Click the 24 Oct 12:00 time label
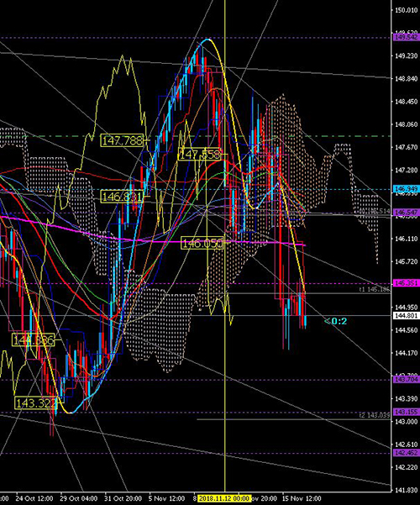The height and width of the screenshot is (505, 420). [34, 498]
